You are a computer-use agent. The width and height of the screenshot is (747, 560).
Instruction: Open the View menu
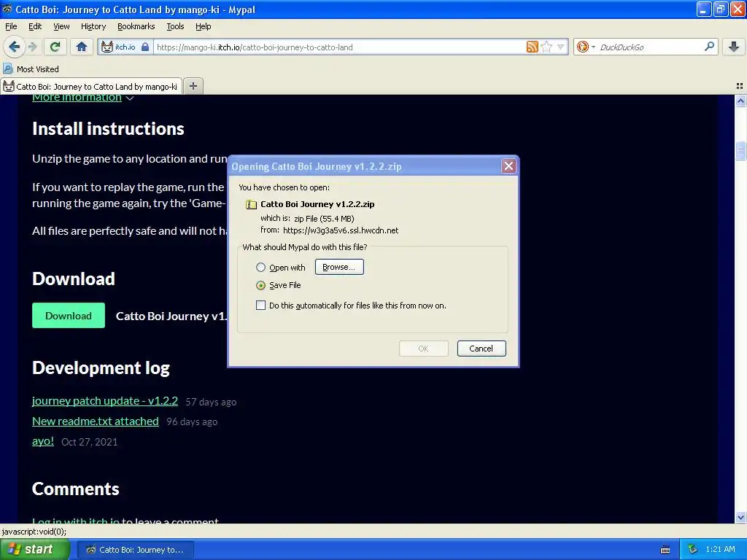coord(61,26)
